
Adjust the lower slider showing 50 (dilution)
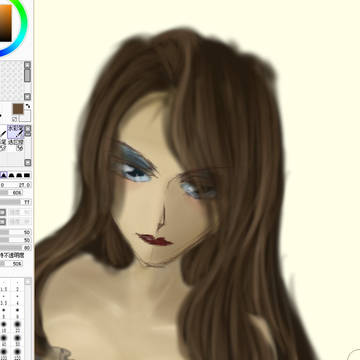[16, 240]
